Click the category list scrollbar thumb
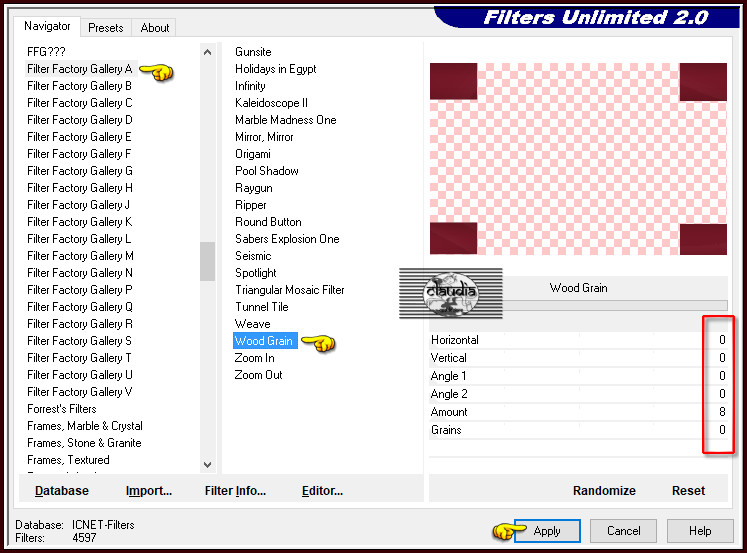 pyautogui.click(x=207, y=261)
